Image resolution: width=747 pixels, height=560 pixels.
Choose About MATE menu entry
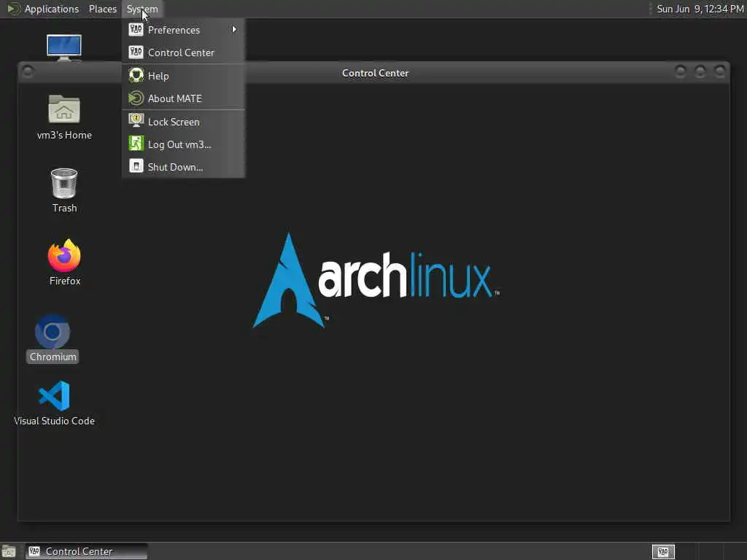point(183,98)
